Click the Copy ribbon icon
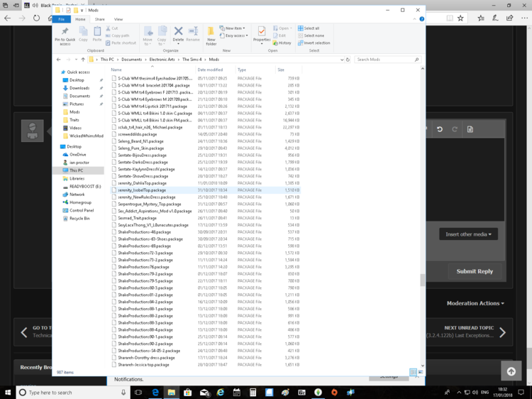532x399 pixels. [x=83, y=31]
